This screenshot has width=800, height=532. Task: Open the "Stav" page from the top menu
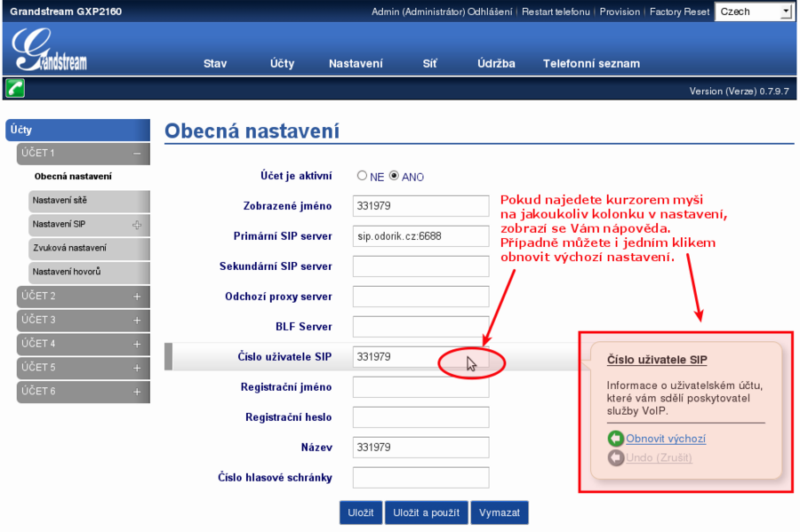click(x=215, y=63)
